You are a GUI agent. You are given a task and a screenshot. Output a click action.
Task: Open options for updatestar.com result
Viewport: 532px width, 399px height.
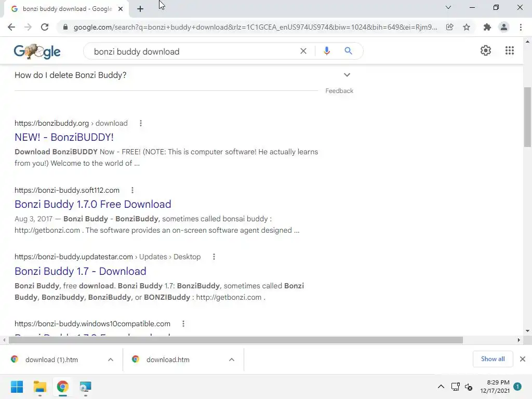pyautogui.click(x=214, y=257)
